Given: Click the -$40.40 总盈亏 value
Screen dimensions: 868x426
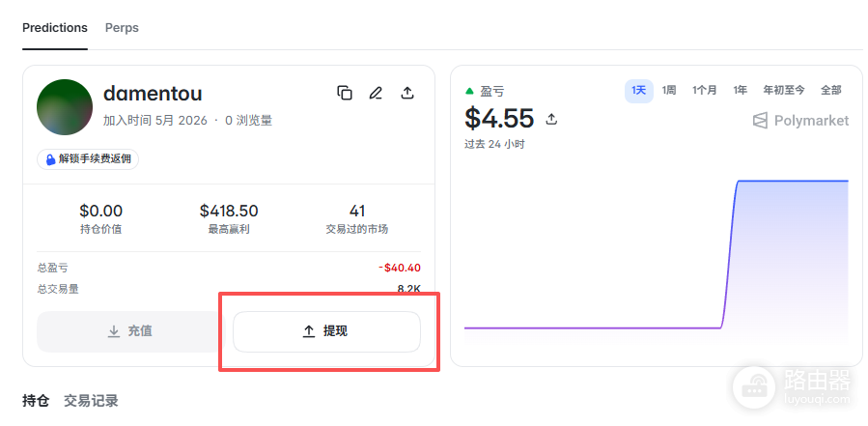Looking at the screenshot, I should [400, 269].
